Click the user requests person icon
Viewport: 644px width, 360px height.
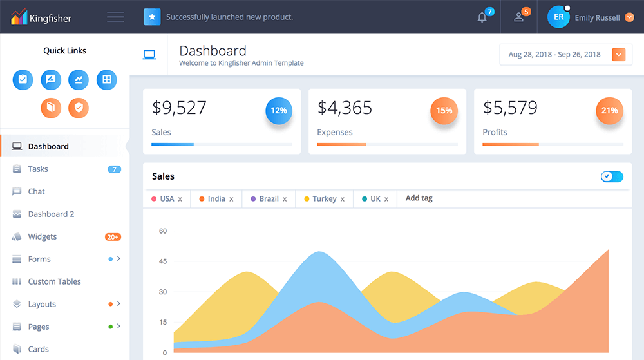click(519, 17)
